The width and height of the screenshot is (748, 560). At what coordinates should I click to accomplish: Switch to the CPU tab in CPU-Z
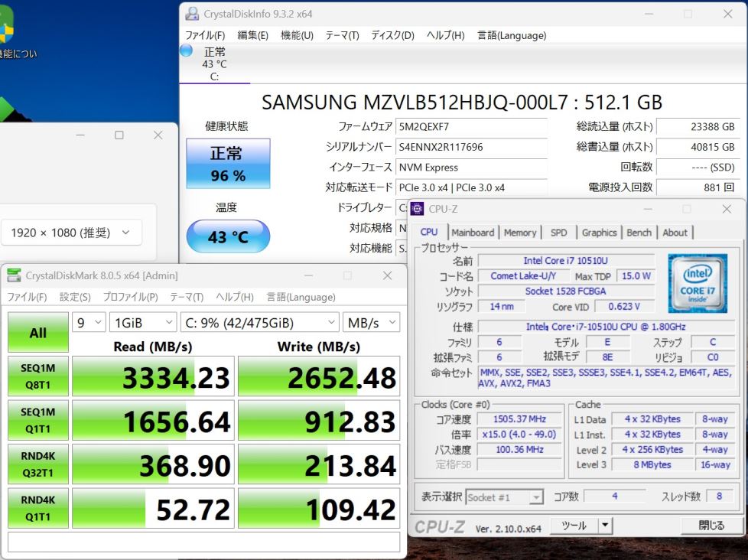tap(429, 232)
